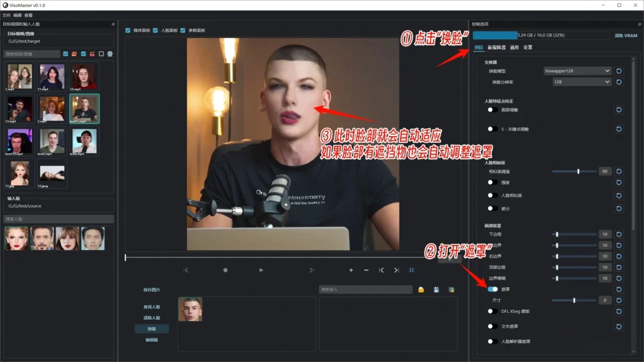
Task: Switch to the 设置 tab
Action: tap(528, 47)
